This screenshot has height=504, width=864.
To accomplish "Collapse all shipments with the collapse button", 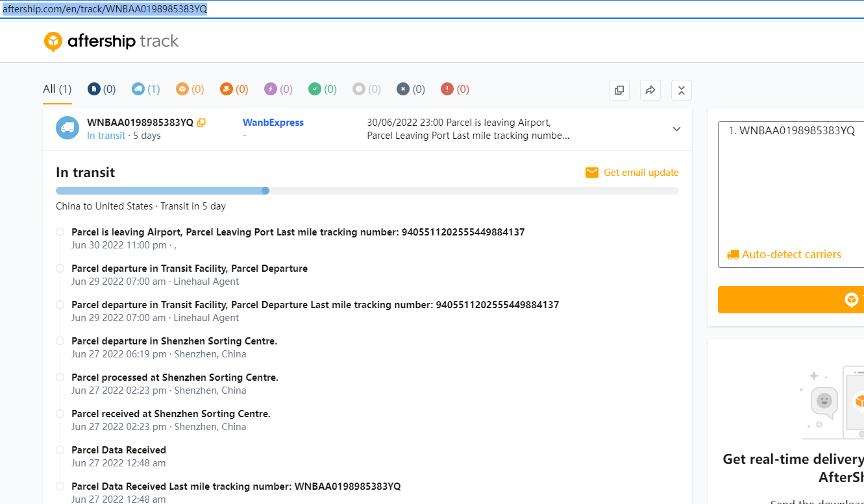I will (x=681, y=90).
